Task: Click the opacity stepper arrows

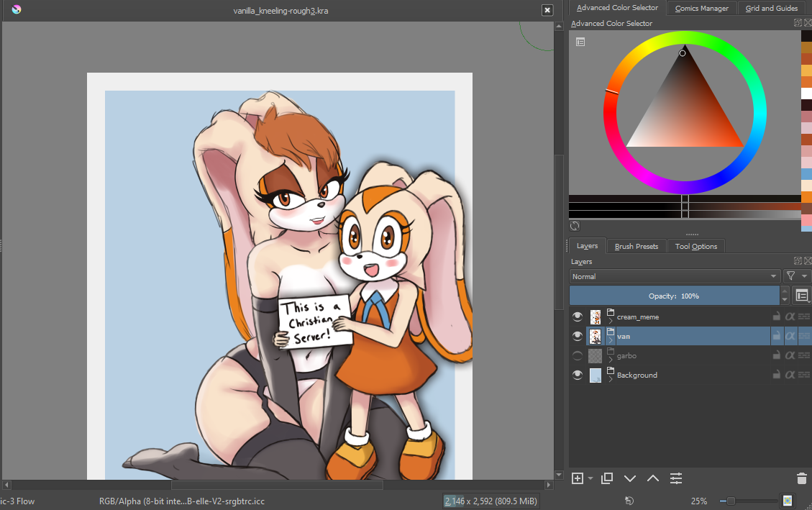Action: pos(785,296)
